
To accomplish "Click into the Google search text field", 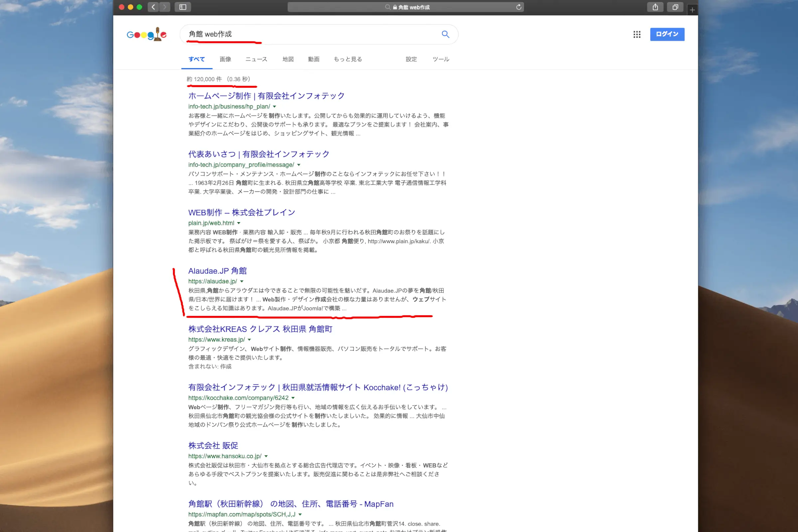I will pyautogui.click(x=305, y=34).
